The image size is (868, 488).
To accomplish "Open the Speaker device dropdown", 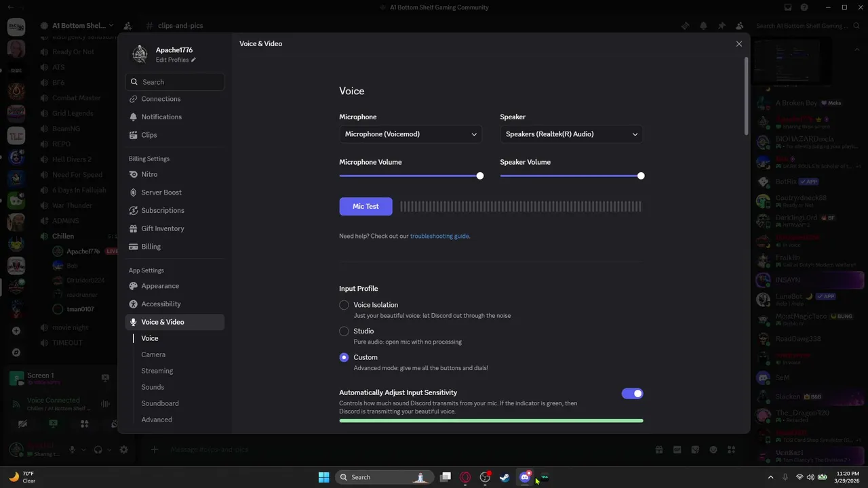I will (571, 134).
